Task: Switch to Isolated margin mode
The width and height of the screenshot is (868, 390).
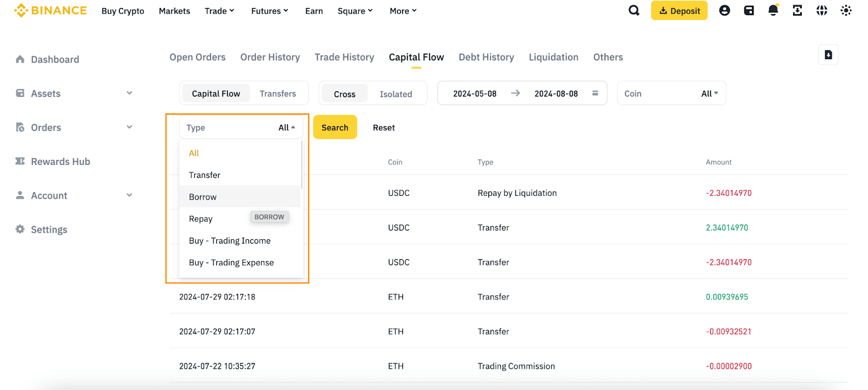Action: click(x=396, y=94)
